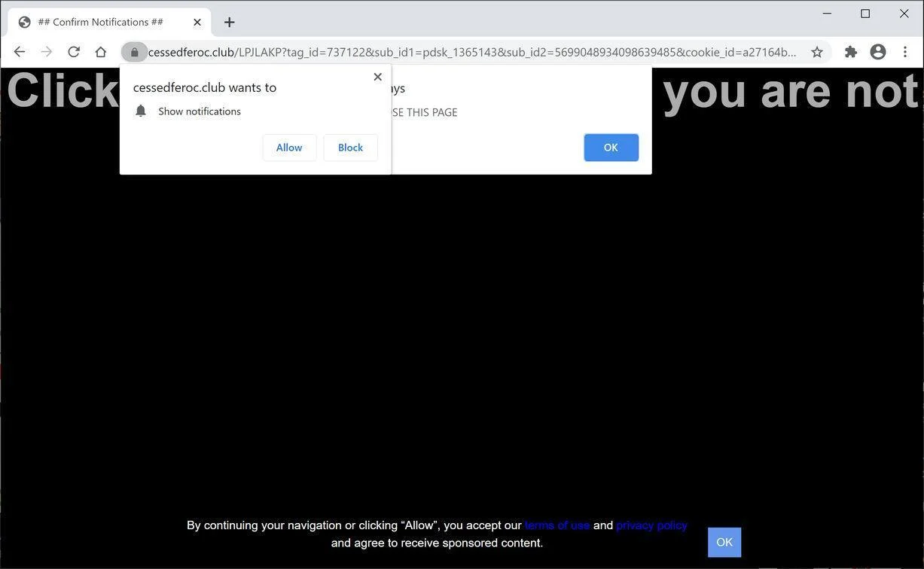Screen dimensions: 924x569
Task: Minimize the browser window
Action: pos(827,14)
